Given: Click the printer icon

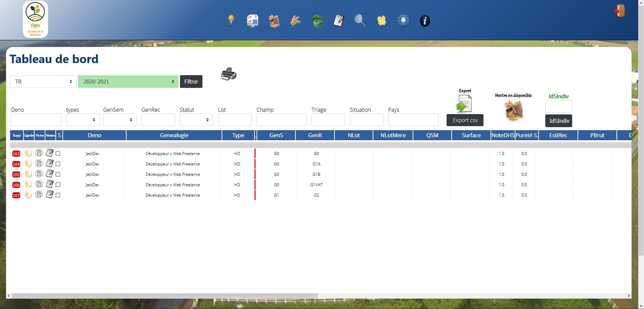Looking at the screenshot, I should (229, 74).
